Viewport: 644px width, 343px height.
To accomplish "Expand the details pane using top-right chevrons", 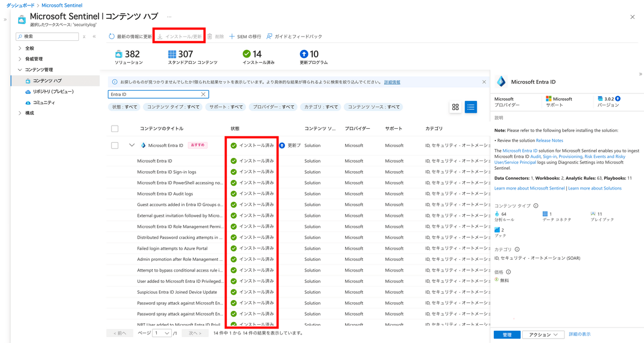I will coord(640,74).
